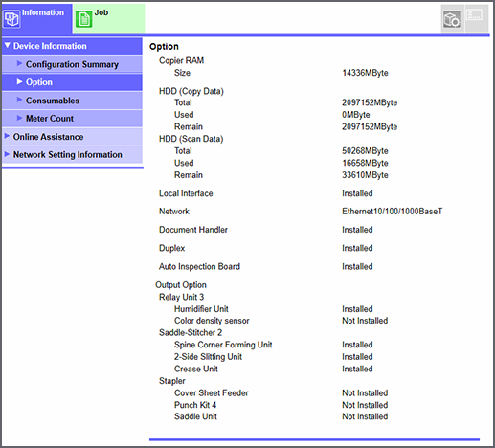The width and height of the screenshot is (495, 448).
Task: Click the Punch Kit 4 label
Action: 195,405
